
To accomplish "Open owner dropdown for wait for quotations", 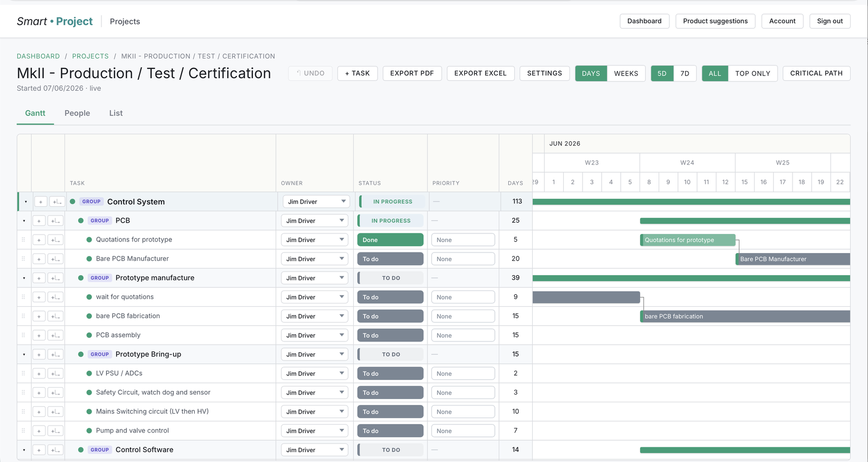I will (315, 298).
